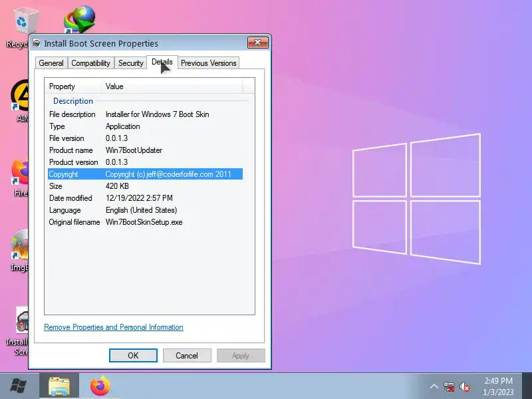The width and height of the screenshot is (532, 399).
Task: Click the '12/19/2022 2:57 PM' value
Action: 139,198
